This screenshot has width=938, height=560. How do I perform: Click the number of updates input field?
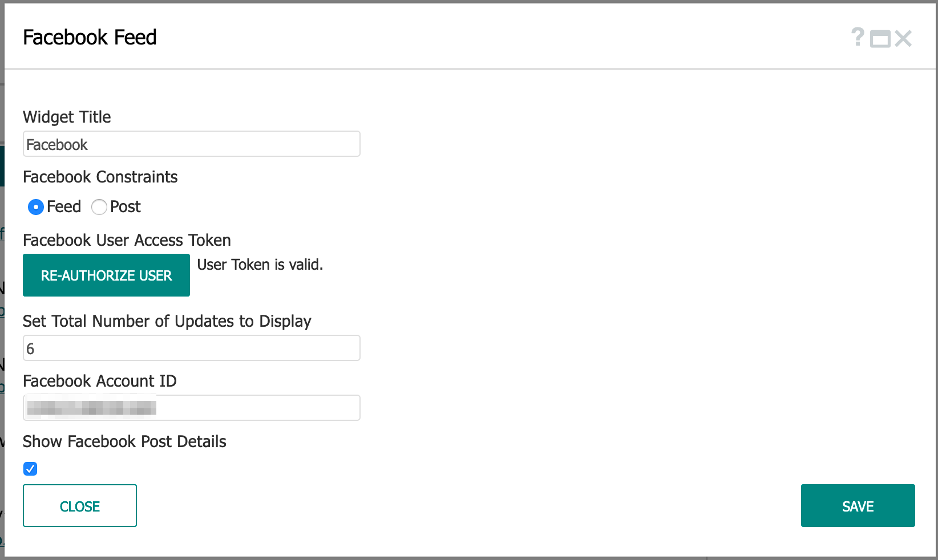192,348
